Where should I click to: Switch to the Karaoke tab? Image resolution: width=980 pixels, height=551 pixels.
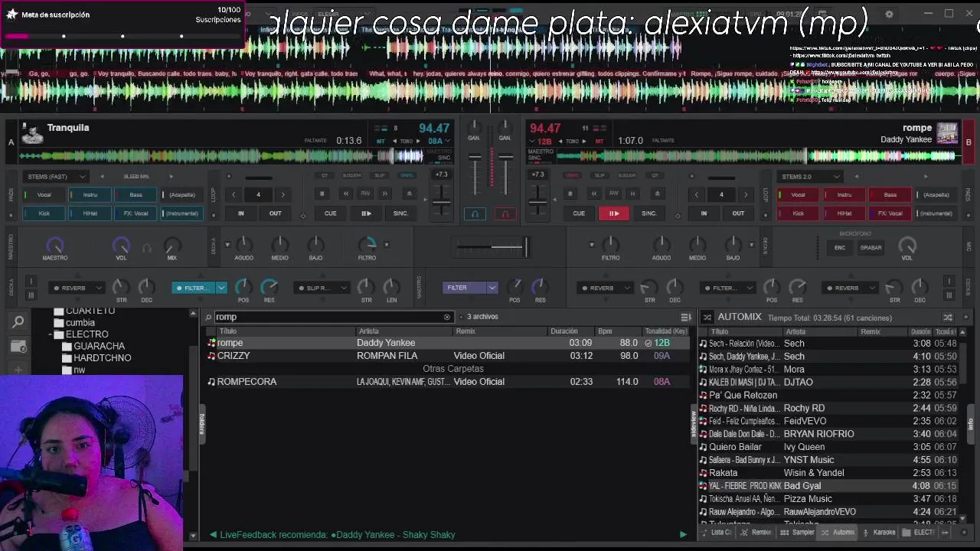tap(878, 533)
